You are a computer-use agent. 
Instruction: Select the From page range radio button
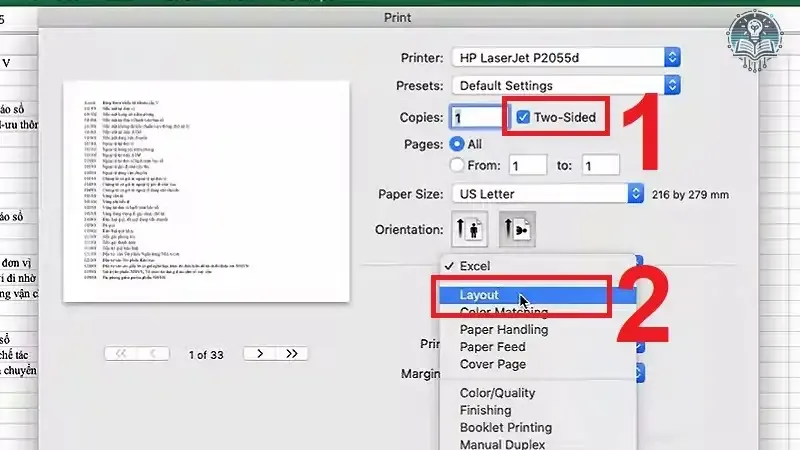(457, 165)
